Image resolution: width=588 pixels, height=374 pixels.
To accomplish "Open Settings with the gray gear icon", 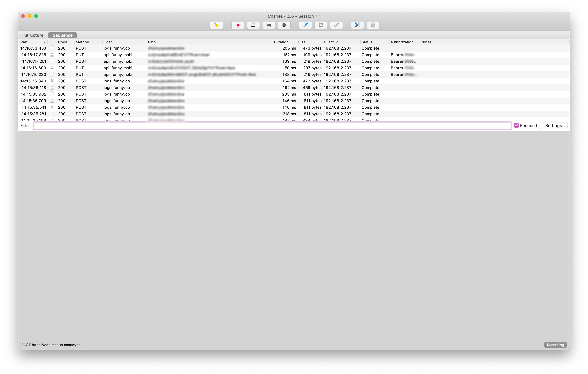I will tap(373, 25).
